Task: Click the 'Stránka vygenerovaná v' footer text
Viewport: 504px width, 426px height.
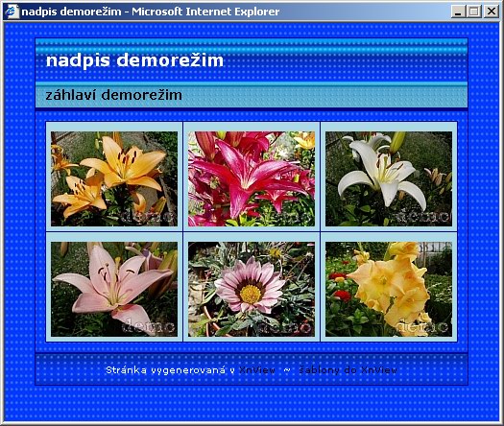Action: [x=170, y=370]
